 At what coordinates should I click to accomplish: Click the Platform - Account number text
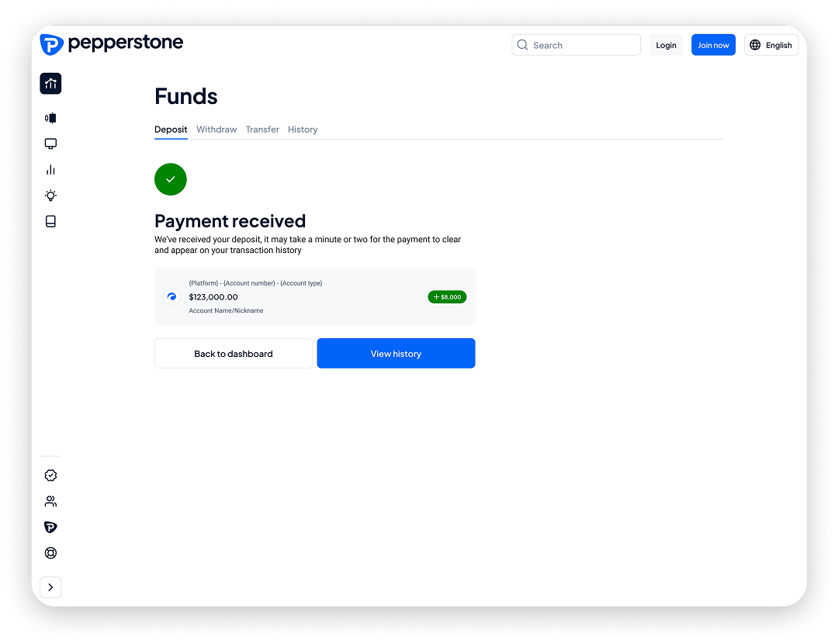click(255, 283)
